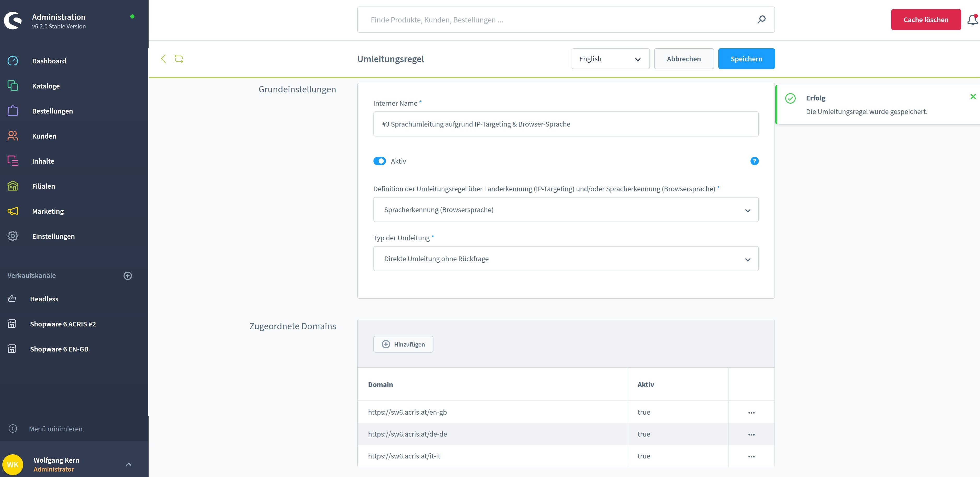The width and height of the screenshot is (980, 477).
Task: Click the WK user avatar
Action: (x=13, y=464)
